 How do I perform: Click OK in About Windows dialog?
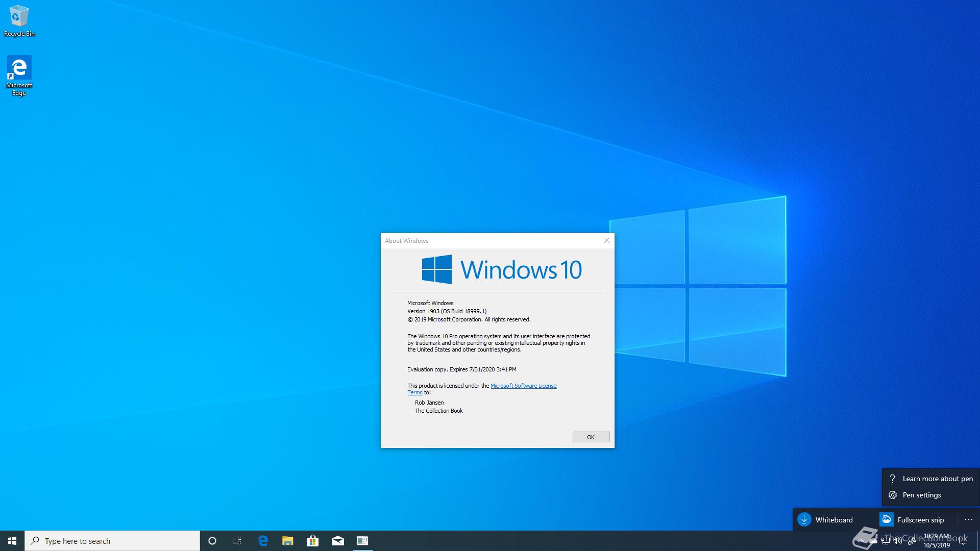click(x=591, y=437)
